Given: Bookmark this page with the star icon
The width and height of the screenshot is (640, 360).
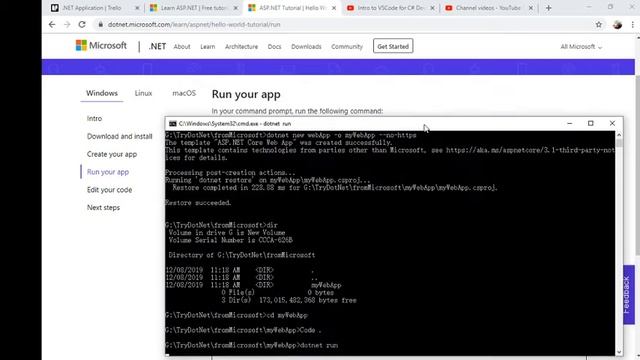Looking at the screenshot, I should 598,24.
